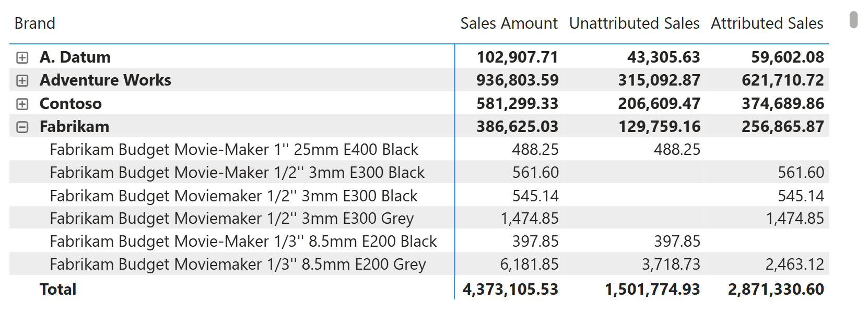868x313 pixels.
Task: Sort by the Brand column header
Action: coord(34,23)
